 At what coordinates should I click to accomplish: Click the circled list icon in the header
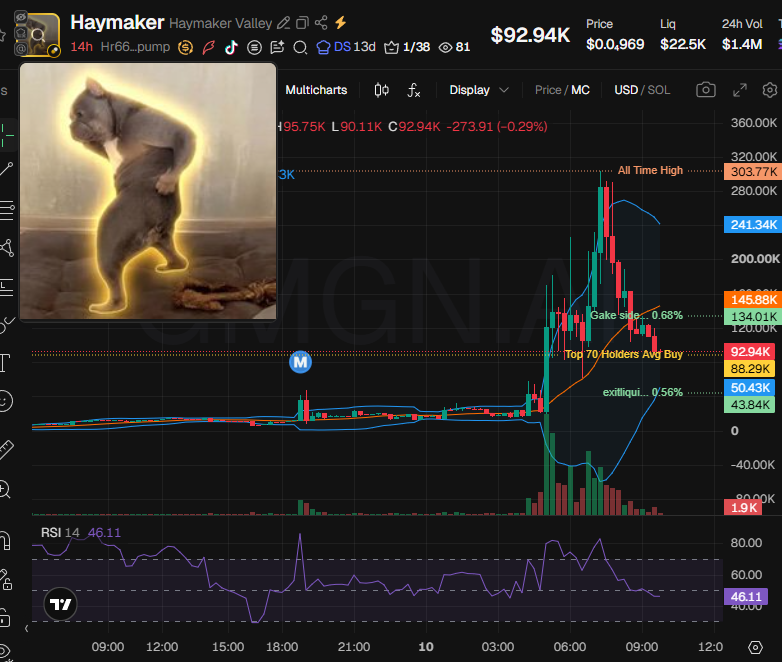(254, 47)
